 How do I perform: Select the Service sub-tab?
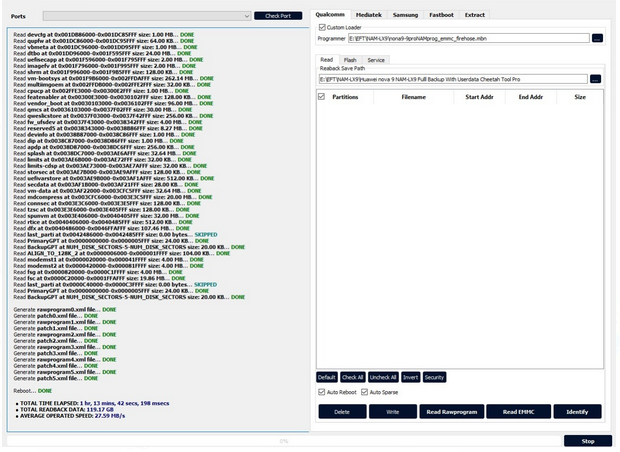376,60
